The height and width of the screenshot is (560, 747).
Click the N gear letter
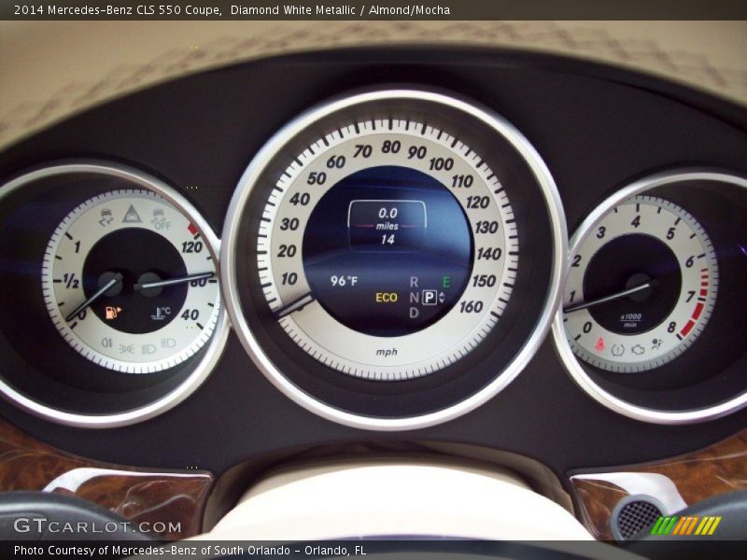(x=414, y=298)
